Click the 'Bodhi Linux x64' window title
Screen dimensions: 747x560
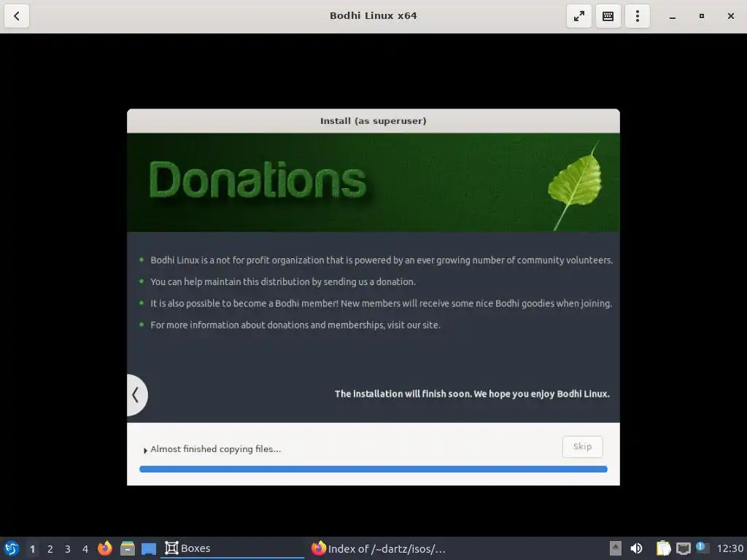pyautogui.click(x=373, y=16)
